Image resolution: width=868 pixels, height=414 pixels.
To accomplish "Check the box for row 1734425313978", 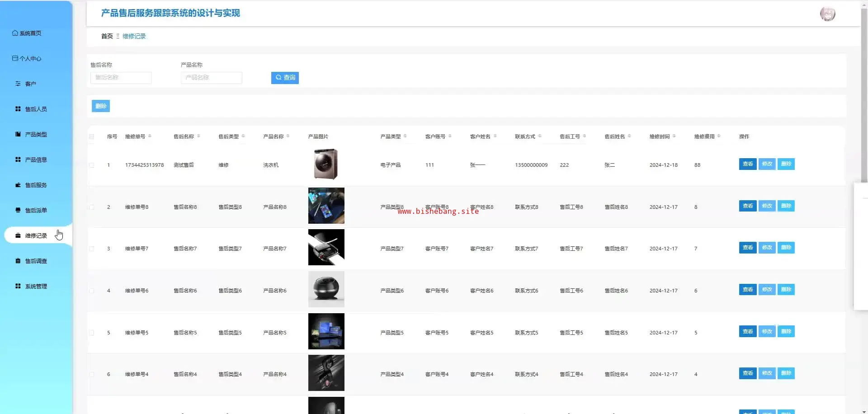I will (x=92, y=165).
